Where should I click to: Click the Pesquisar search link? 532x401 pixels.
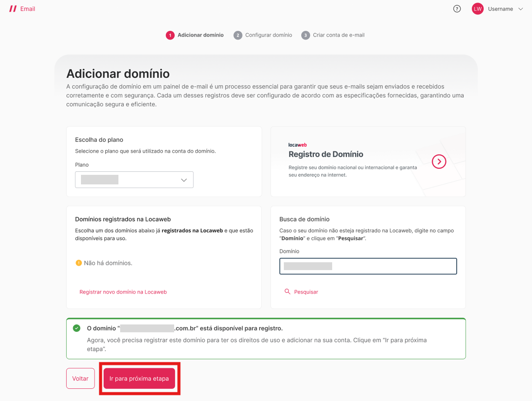306,292
